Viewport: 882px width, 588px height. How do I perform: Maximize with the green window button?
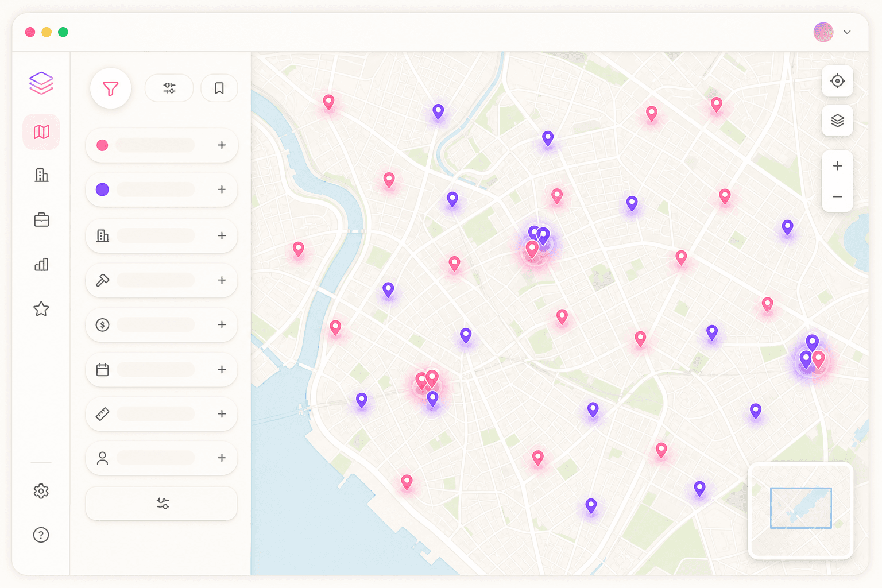63,32
